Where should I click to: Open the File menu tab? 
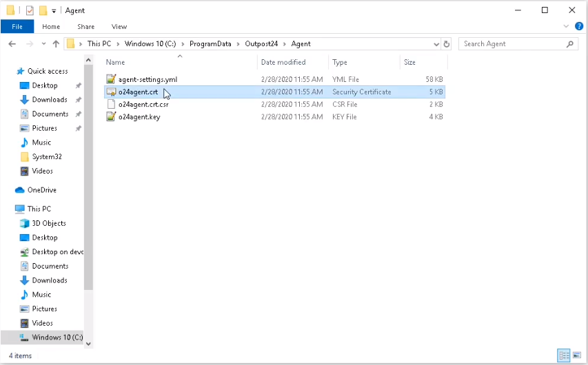coord(17,27)
